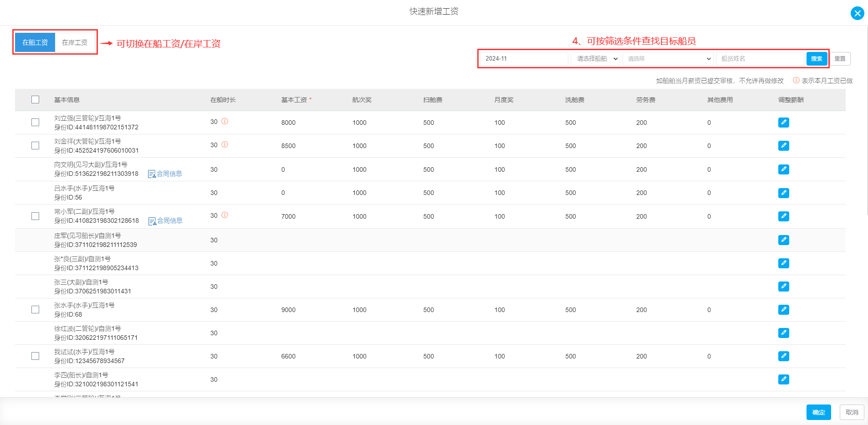The image size is (868, 425).
Task: Edit salary adjustment for 刘立强
Action: (783, 123)
